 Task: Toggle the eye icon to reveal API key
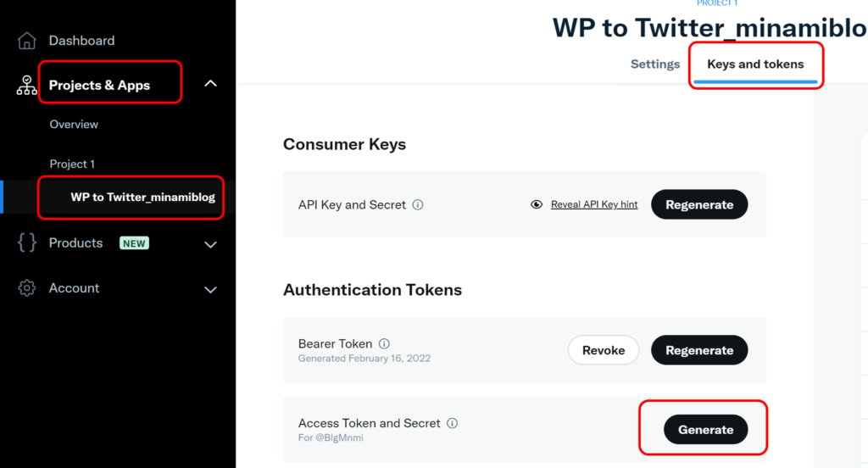click(537, 204)
